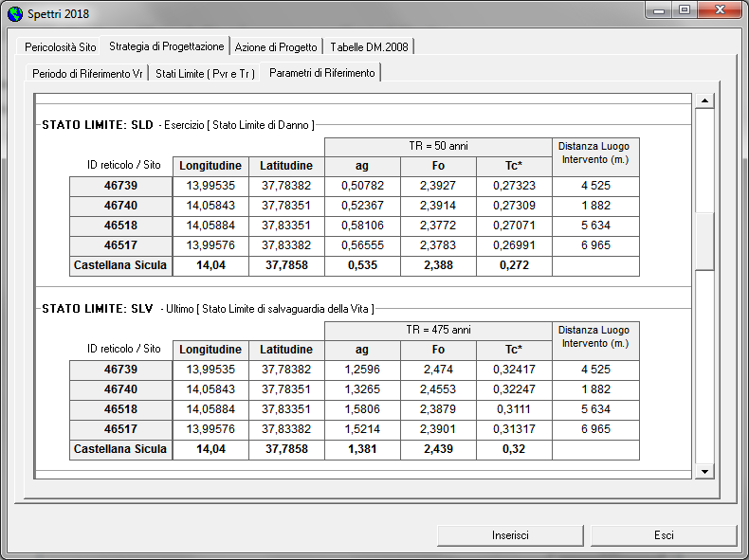Open the Tabelle DM.2008 tab
This screenshot has width=749, height=560.
pos(369,46)
